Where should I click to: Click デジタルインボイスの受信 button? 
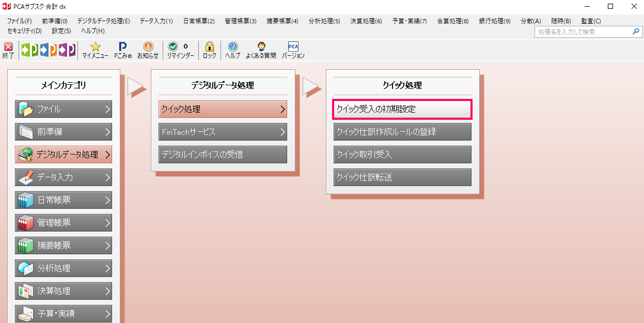click(223, 155)
